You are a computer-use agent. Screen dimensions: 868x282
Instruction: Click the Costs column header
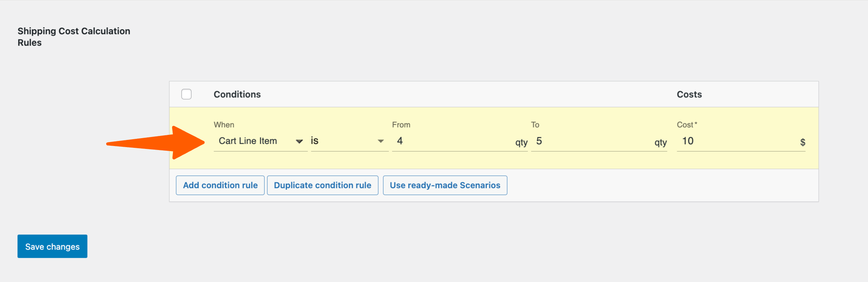(689, 94)
